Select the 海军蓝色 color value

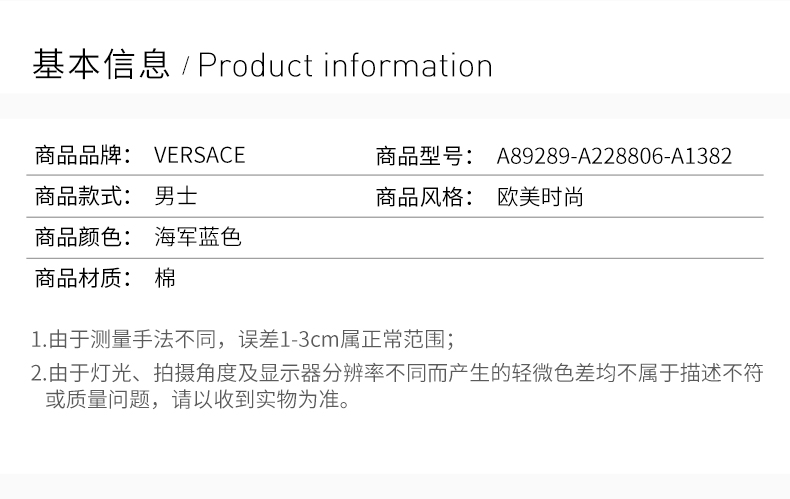tap(198, 238)
